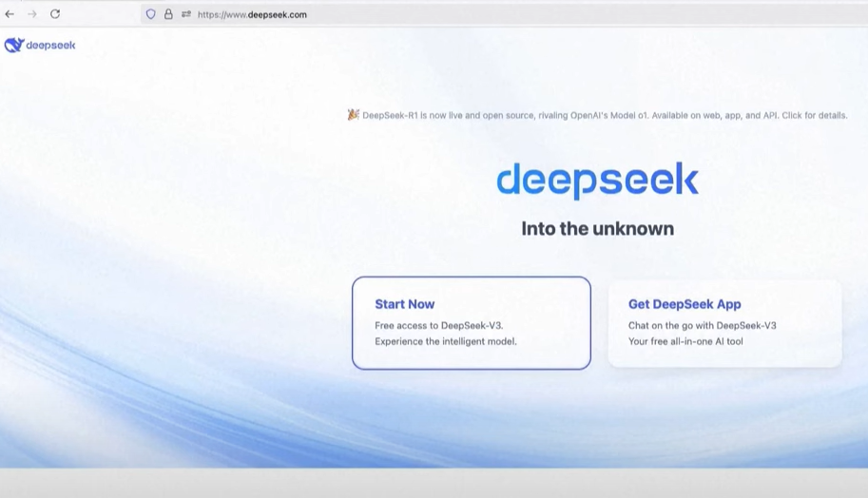Click the padlock site security icon
The image size is (868, 498).
[168, 14]
